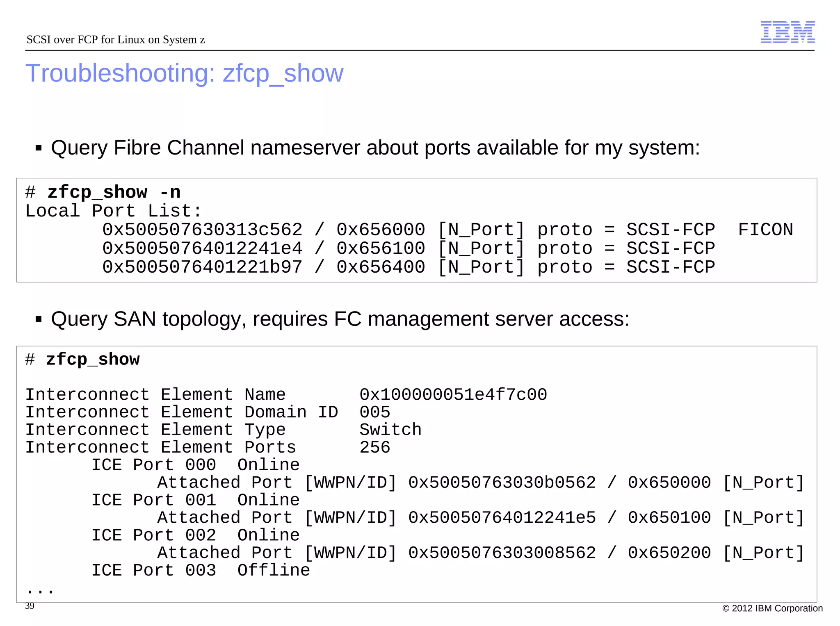The image size is (840, 626).
Task: Click the command 'zfcp_show -n'
Action: [x=114, y=192]
